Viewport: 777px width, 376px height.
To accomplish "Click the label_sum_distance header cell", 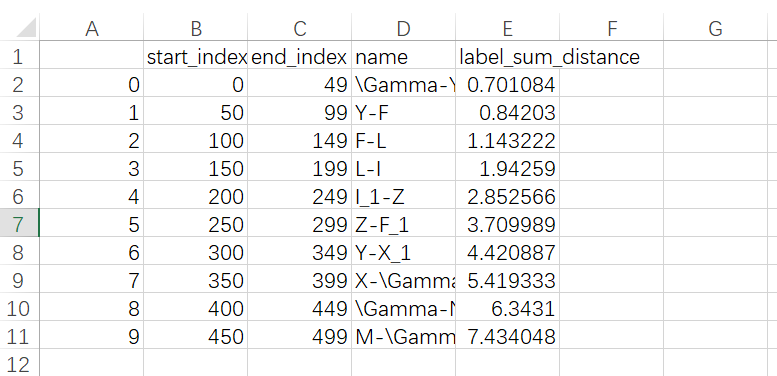I will [x=507, y=56].
